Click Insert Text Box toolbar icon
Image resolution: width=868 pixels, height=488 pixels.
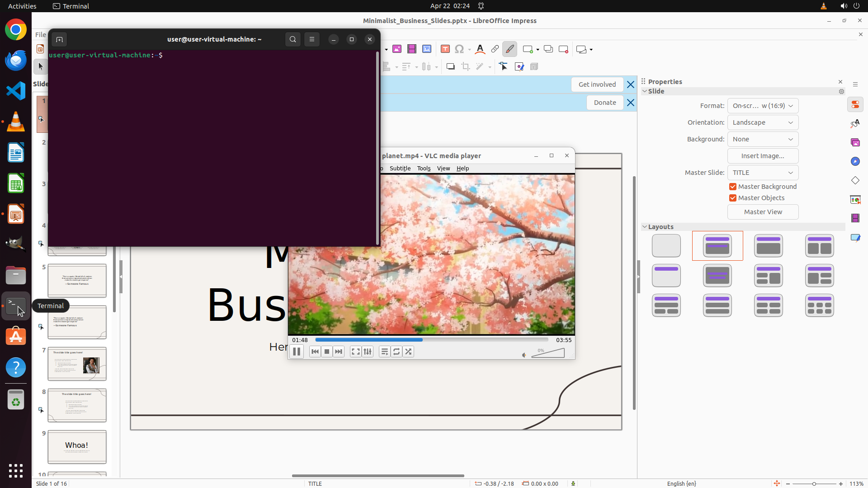click(x=445, y=49)
